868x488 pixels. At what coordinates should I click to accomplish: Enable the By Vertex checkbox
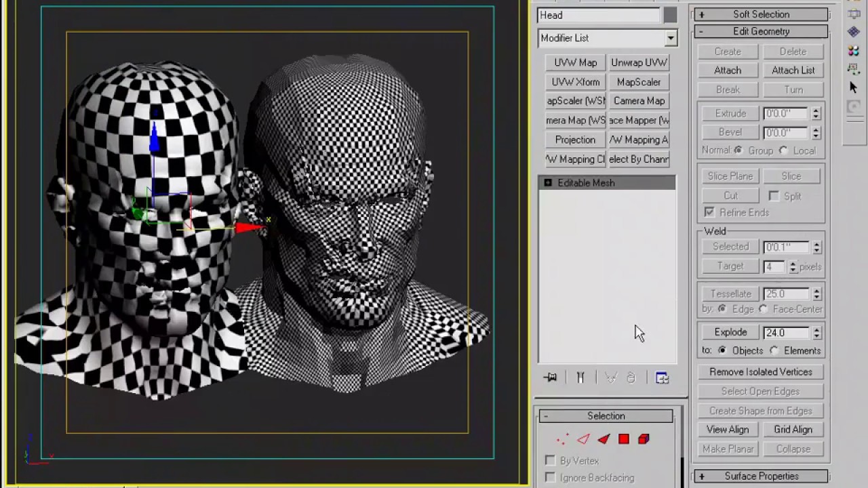(x=551, y=461)
